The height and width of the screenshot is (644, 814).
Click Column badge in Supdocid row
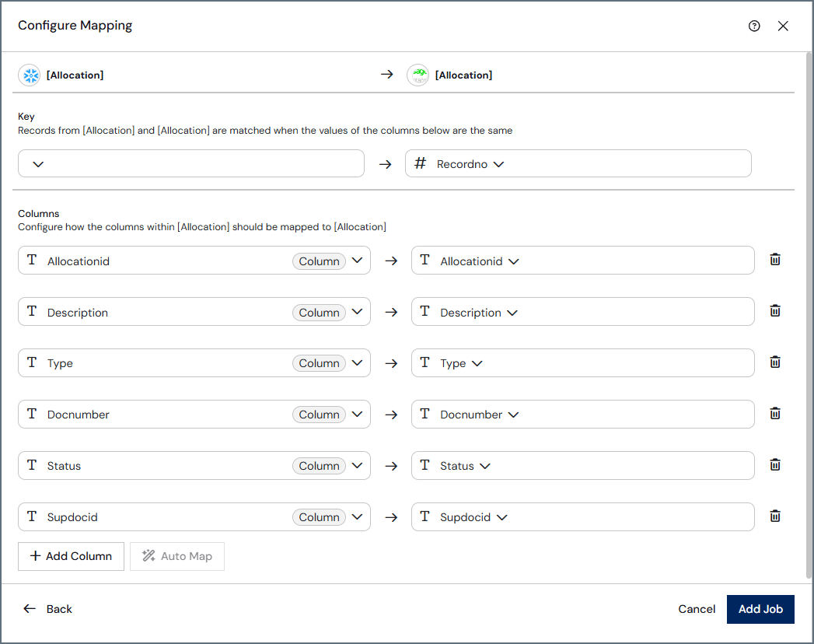tap(319, 517)
